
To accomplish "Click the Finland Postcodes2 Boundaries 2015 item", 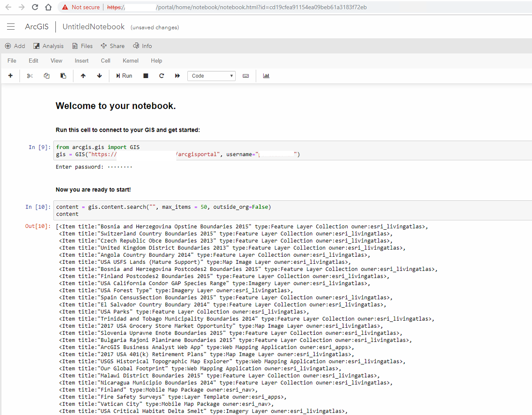I will click(224, 276).
